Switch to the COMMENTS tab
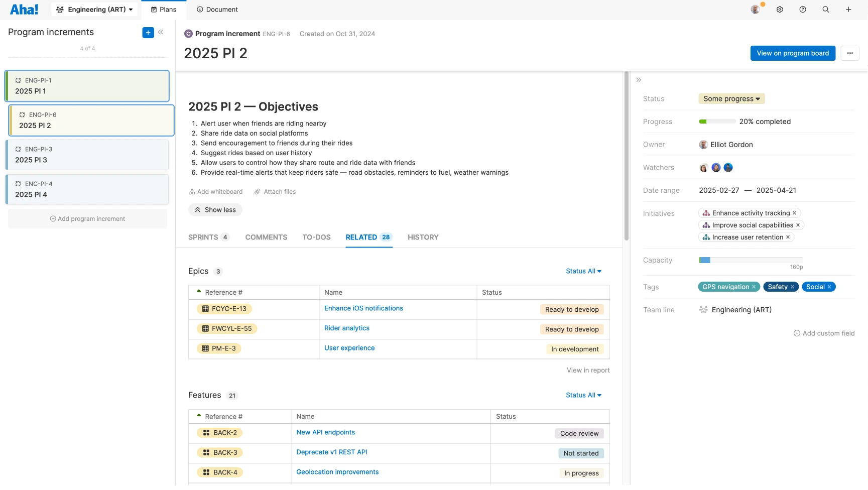The width and height of the screenshot is (868, 490). [266, 237]
